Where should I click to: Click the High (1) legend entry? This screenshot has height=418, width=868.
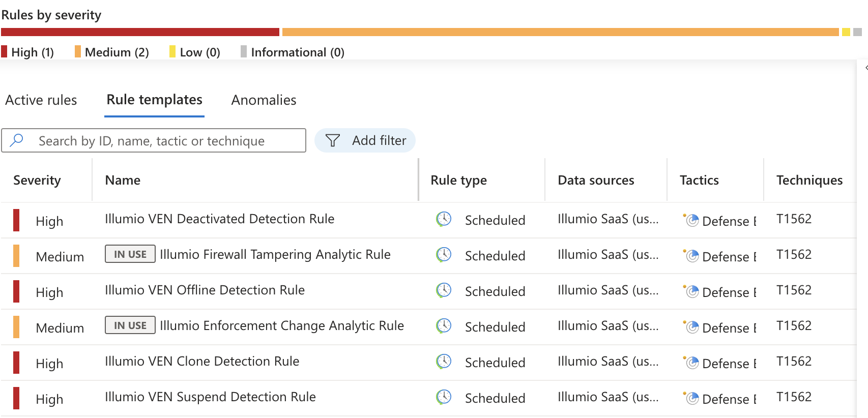coord(28,52)
